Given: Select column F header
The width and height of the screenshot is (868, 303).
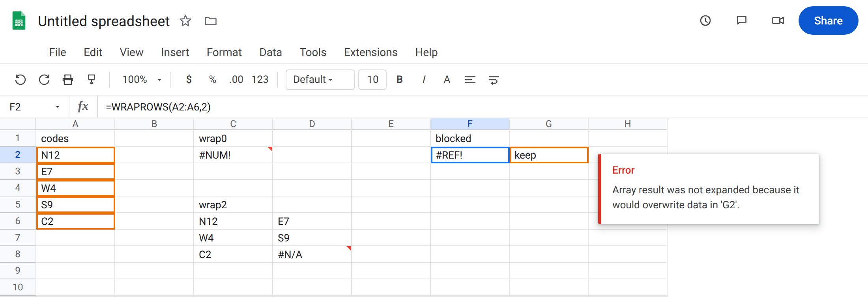Looking at the screenshot, I should (x=470, y=124).
